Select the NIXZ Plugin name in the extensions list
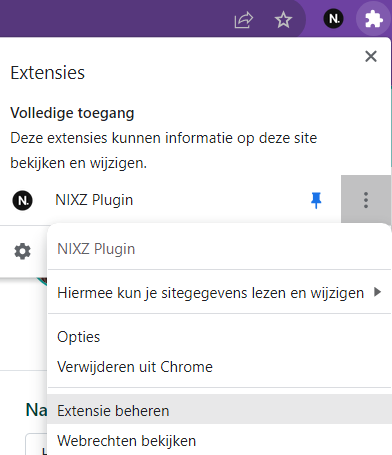 pyautogui.click(x=94, y=200)
